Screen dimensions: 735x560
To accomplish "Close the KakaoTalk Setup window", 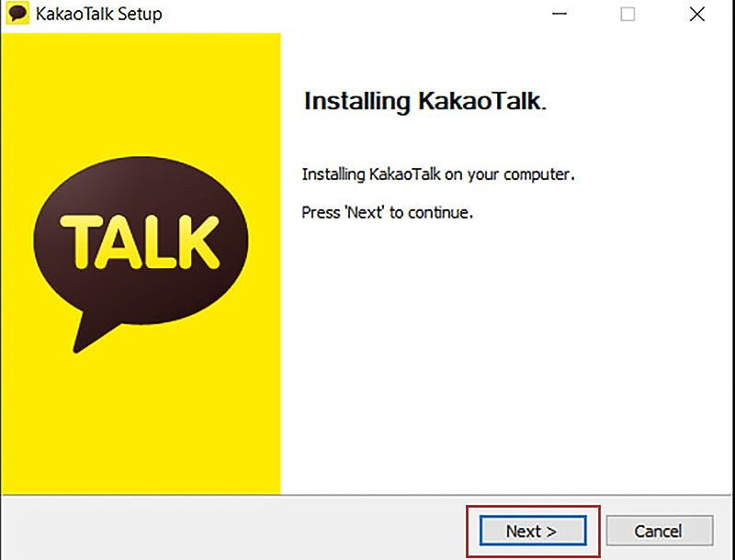I will tap(695, 14).
